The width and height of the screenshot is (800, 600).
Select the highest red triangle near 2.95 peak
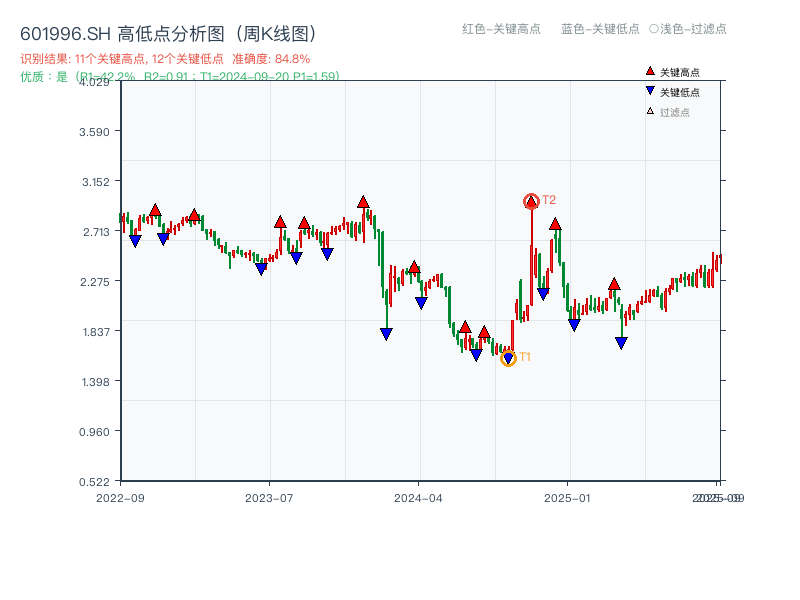(x=362, y=200)
